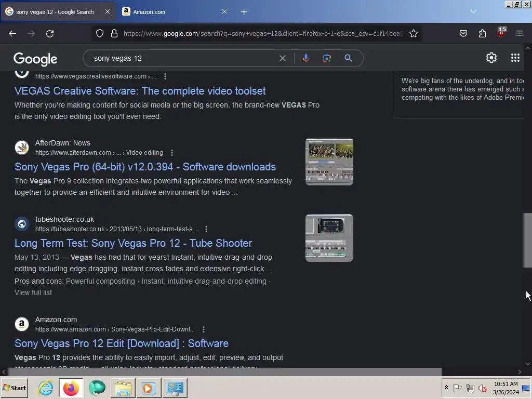Viewport: 532px width, 399px height.
Task: Click the Amazon.com result favicon
Action: coord(22,324)
